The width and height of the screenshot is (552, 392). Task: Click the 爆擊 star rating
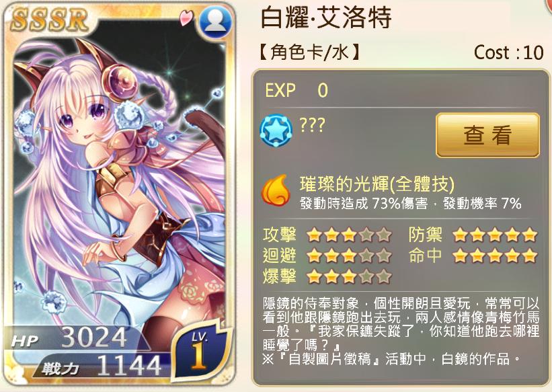[327, 276]
